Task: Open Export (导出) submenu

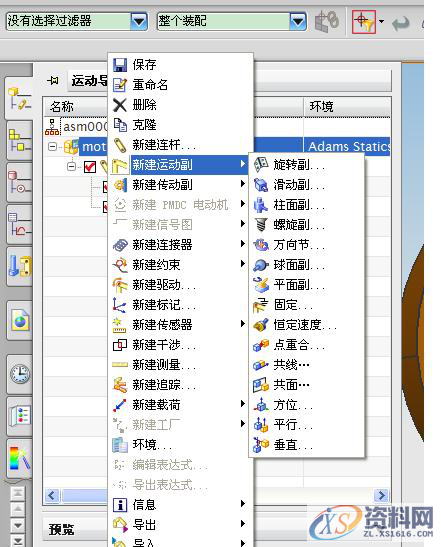Action: (x=180, y=525)
